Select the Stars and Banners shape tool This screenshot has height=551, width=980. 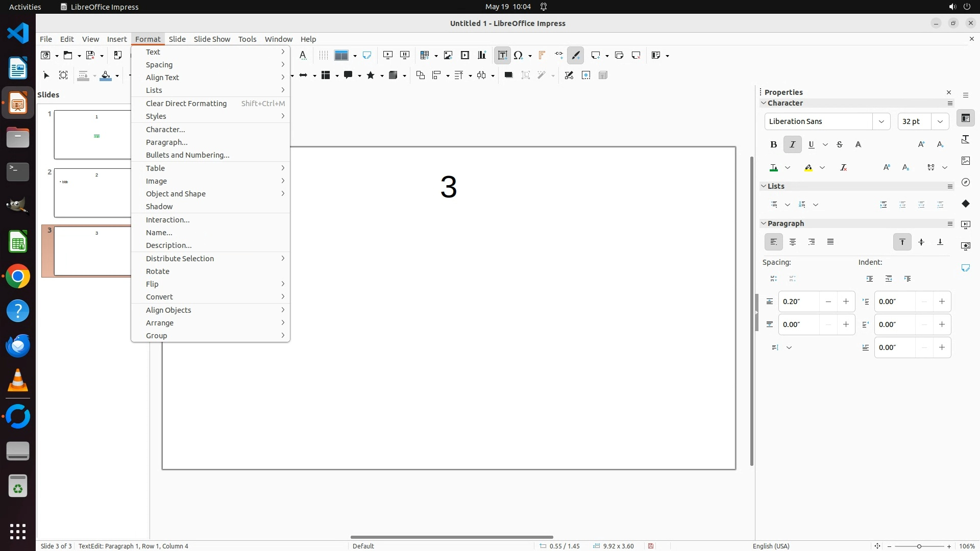pyautogui.click(x=371, y=76)
